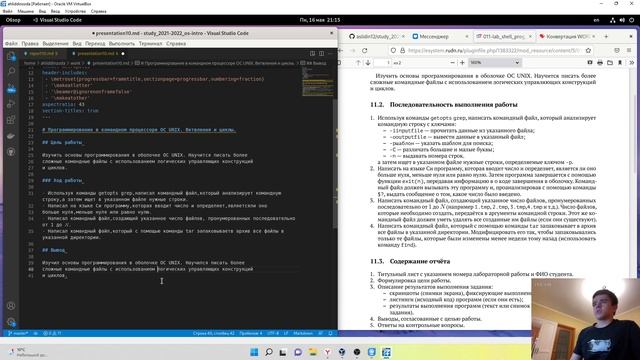Click the VS Code notifications bell
Viewport: 640px width, 360px height.
click(330, 333)
